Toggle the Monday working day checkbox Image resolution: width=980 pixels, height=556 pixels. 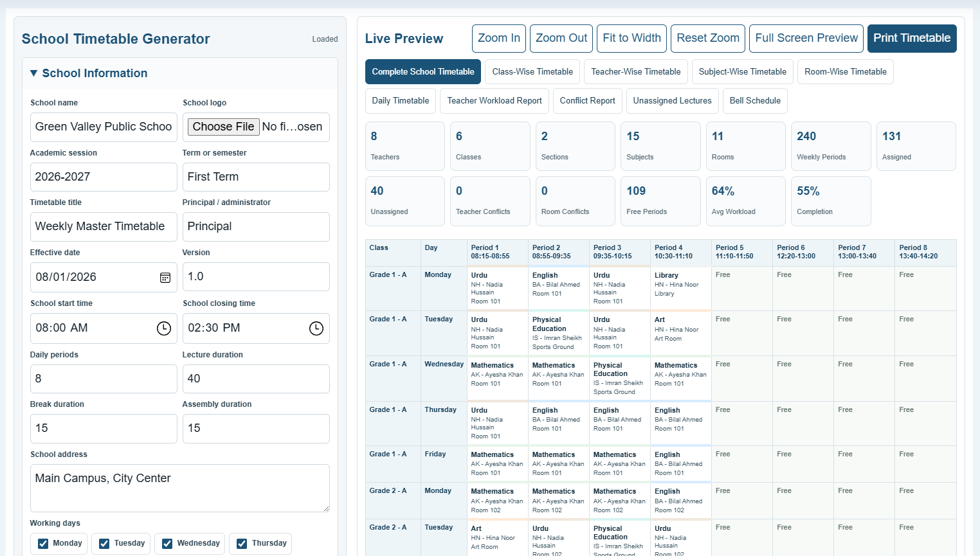43,544
